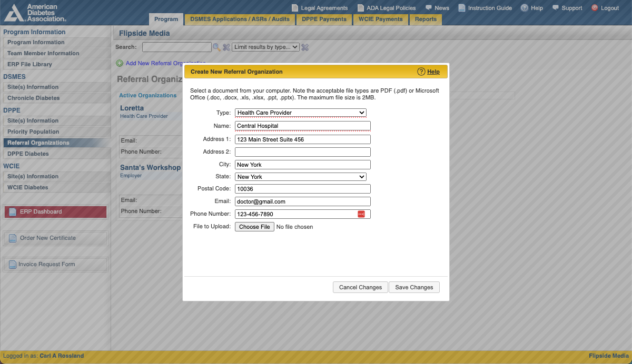The image size is (632, 364).
Task: Switch to the Reports tab
Action: pyautogui.click(x=426, y=19)
